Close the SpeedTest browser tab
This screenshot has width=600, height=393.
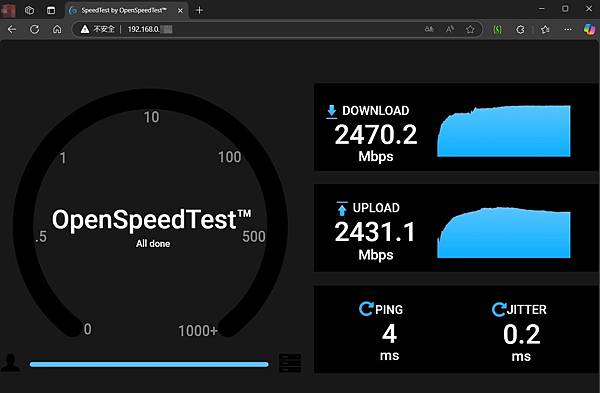click(x=180, y=11)
